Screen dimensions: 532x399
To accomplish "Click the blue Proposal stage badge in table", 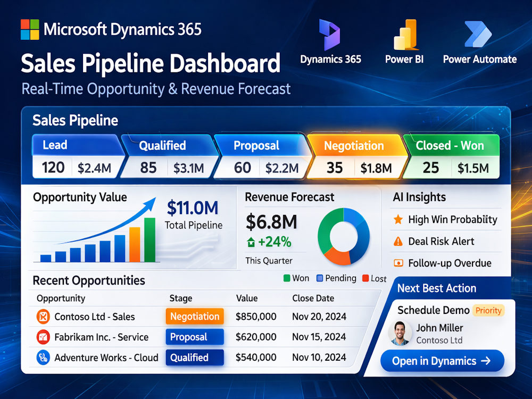I will [x=195, y=337].
